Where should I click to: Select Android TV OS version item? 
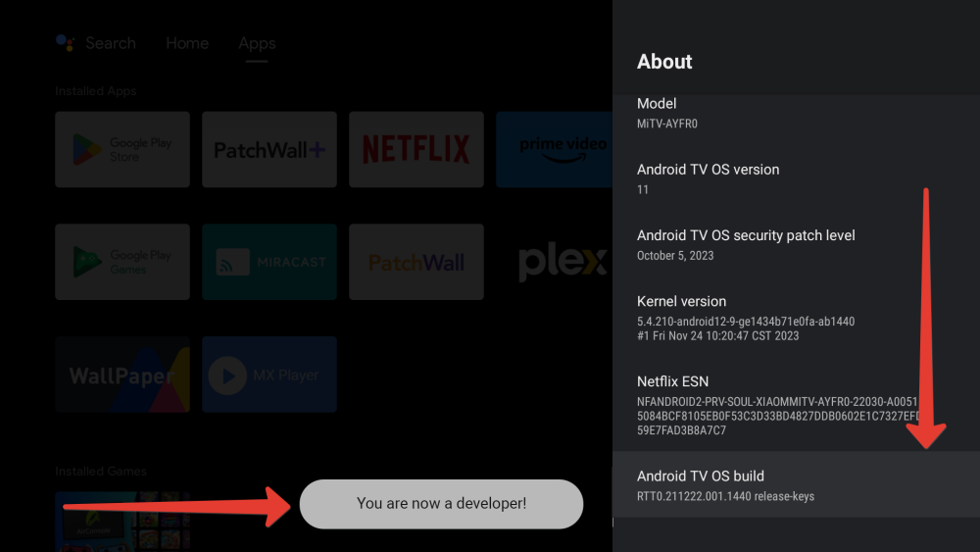(796, 179)
